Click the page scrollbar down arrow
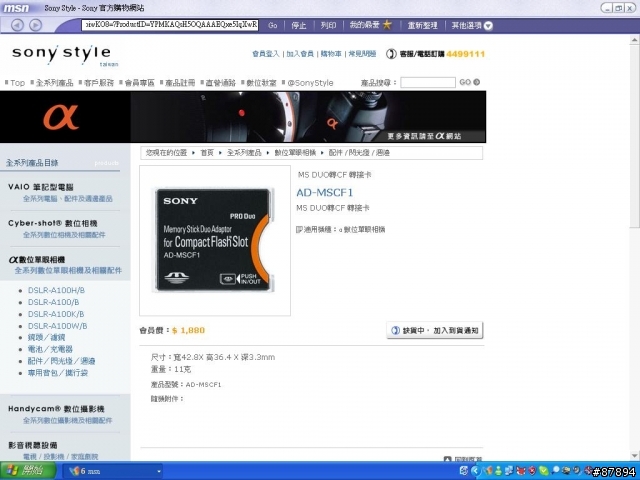Viewport: 640px width, 480px height. pos(634,456)
